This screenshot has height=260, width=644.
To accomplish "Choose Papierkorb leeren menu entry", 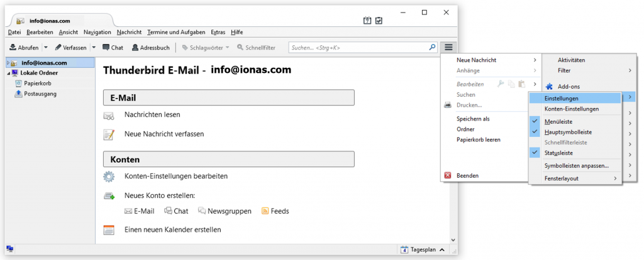I will 479,139.
